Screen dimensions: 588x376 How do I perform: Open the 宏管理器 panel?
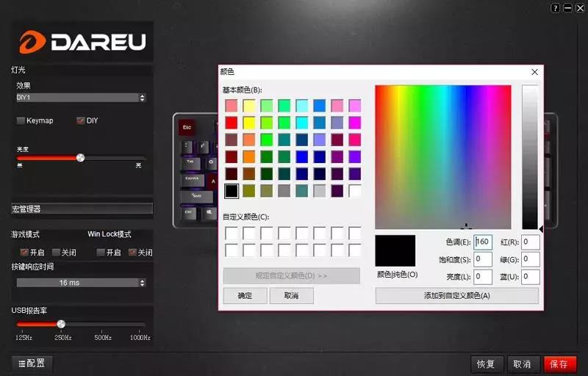[x=82, y=209]
